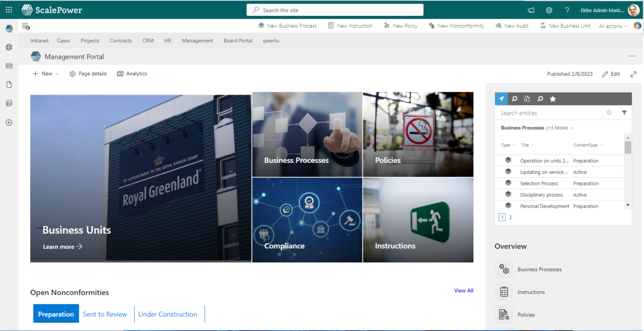Screen dimensions: 644x331
Task: Click the View All link
Action: point(463,291)
